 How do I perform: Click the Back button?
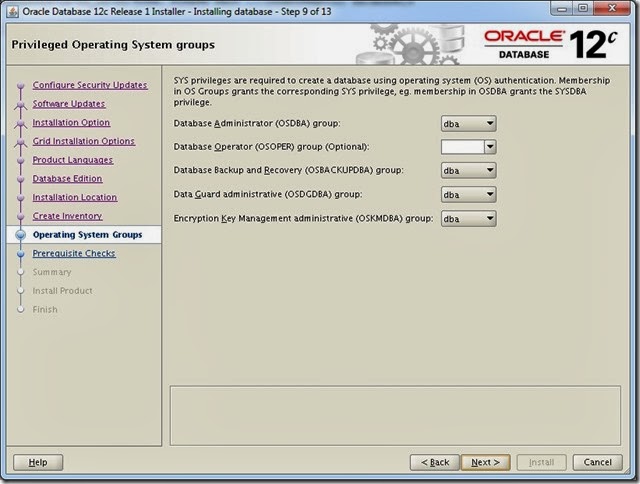[x=435, y=462]
